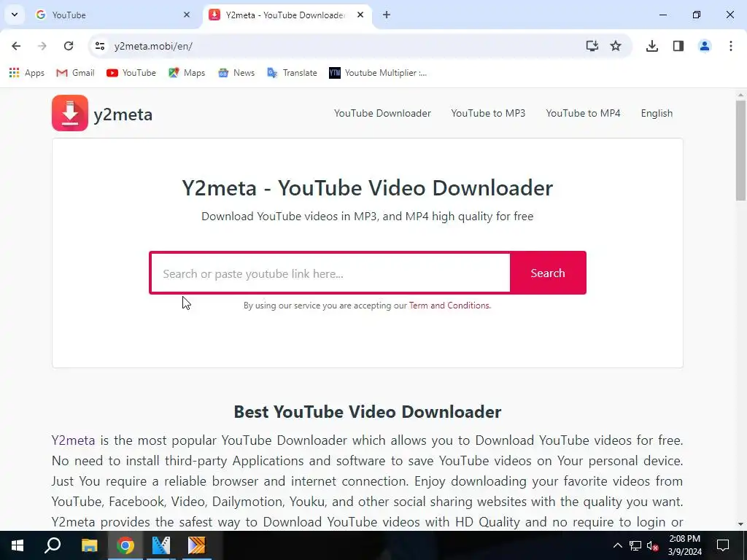
Task: Open the Chrome three-dot menu
Action: [x=731, y=46]
